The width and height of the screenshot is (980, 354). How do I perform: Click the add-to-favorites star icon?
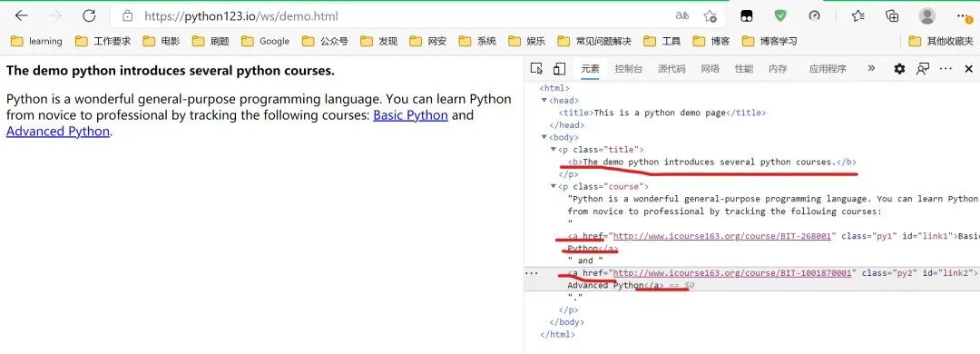pos(710,15)
